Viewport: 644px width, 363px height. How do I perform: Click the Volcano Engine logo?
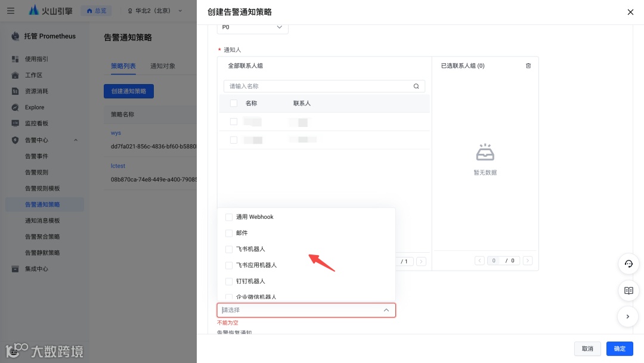(51, 11)
